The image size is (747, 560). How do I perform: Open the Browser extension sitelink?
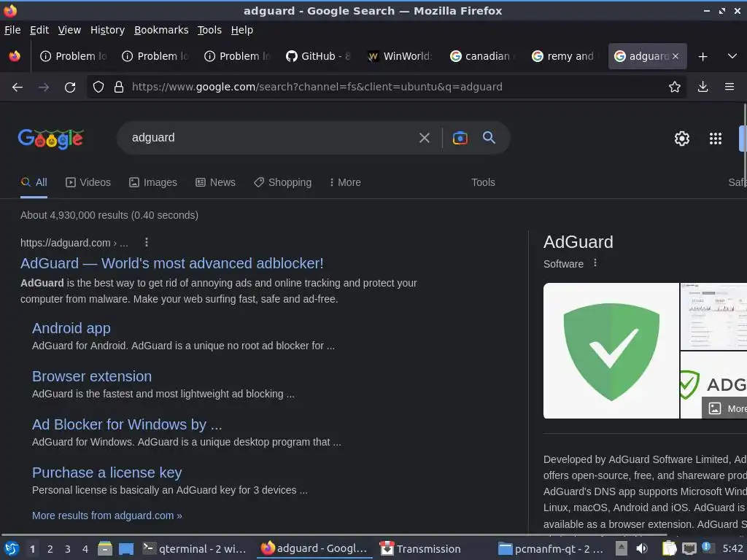(x=92, y=376)
